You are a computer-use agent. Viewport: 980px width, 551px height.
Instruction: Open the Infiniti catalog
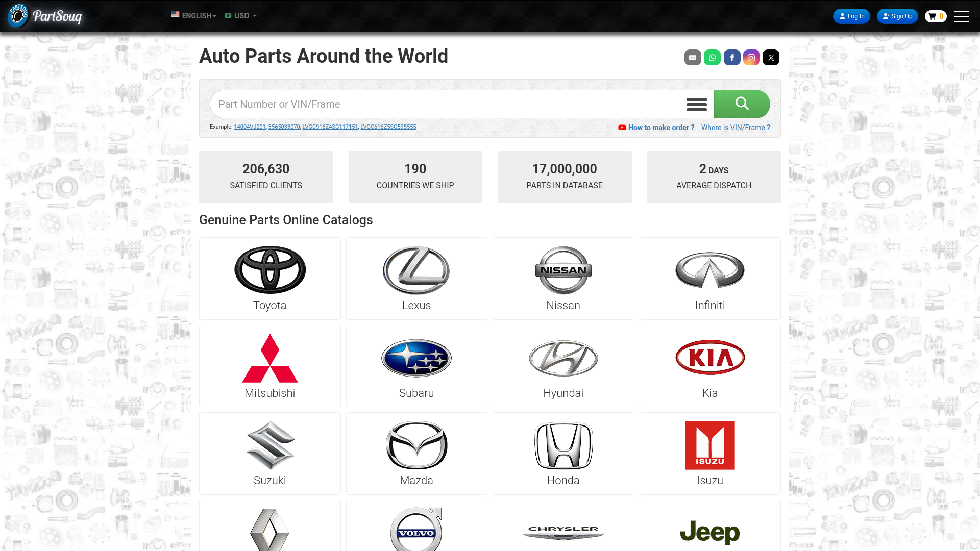click(710, 279)
